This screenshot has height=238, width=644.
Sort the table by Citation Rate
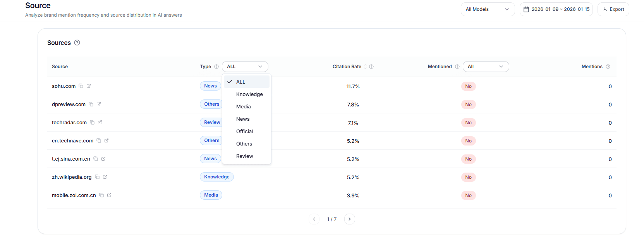pyautogui.click(x=365, y=67)
